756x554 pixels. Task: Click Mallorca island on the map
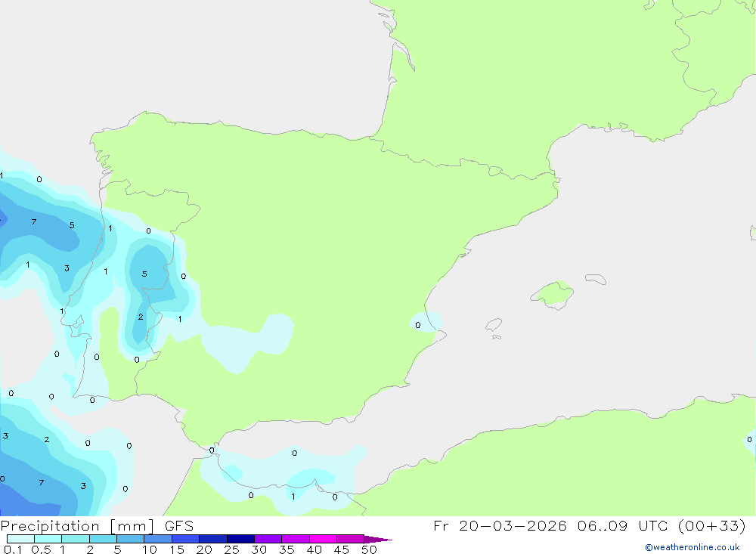coord(553,294)
